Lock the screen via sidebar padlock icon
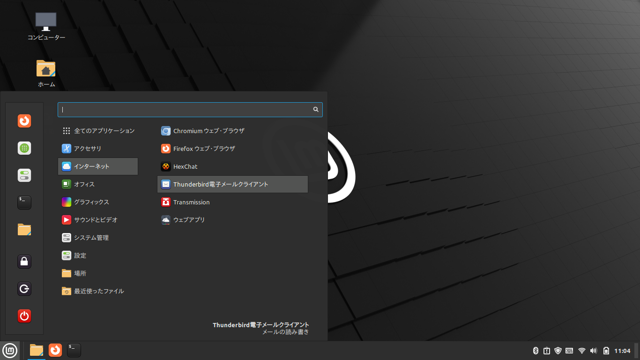Image resolution: width=640 pixels, height=360 pixels. [x=24, y=262]
